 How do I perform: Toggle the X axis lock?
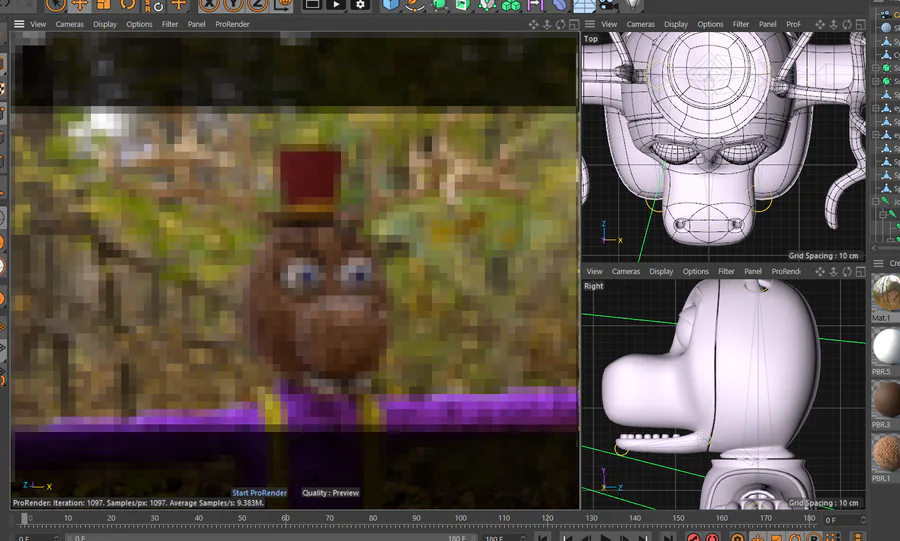209,5
